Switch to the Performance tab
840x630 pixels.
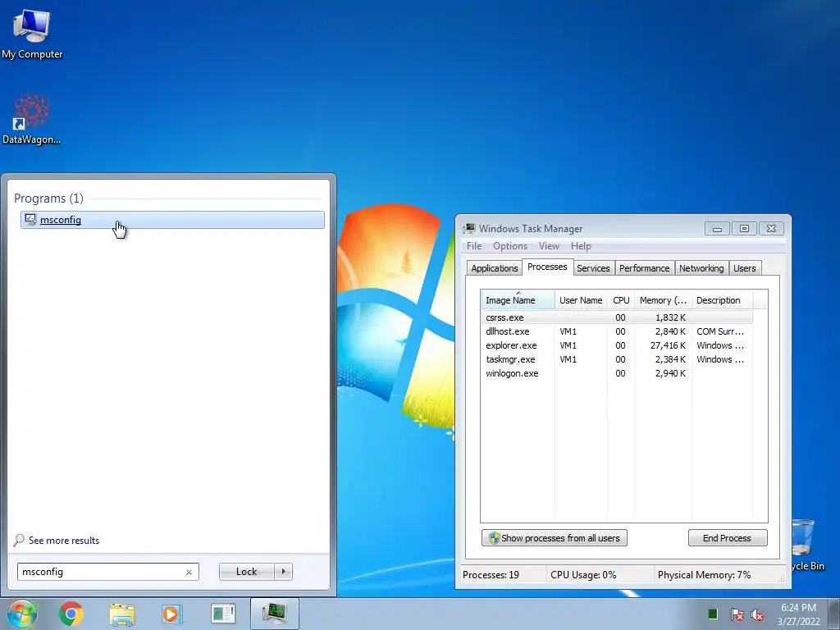click(x=645, y=268)
